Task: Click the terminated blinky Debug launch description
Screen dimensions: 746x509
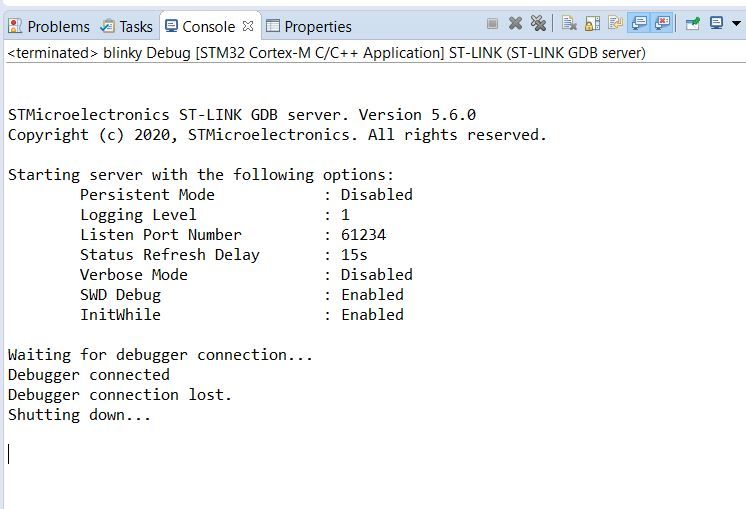Action: [x=326, y=53]
